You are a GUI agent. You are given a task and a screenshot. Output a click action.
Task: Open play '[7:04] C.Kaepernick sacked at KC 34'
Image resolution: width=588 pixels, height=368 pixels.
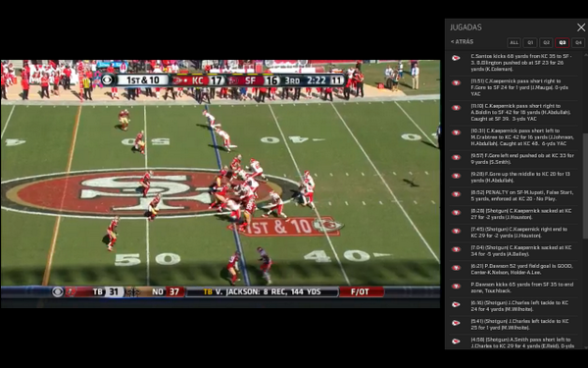click(x=514, y=251)
